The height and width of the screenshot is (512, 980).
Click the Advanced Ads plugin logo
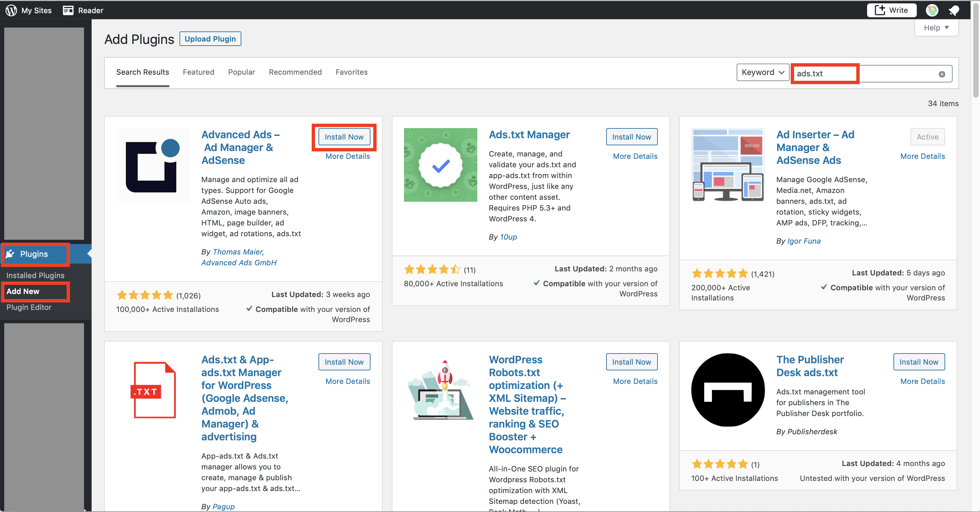pos(153,165)
